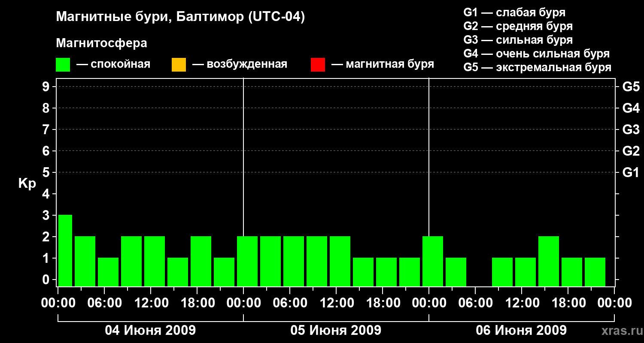This screenshot has width=644, height=343.
Task: Click the 'G3' label on right axis
Action: tap(631, 129)
